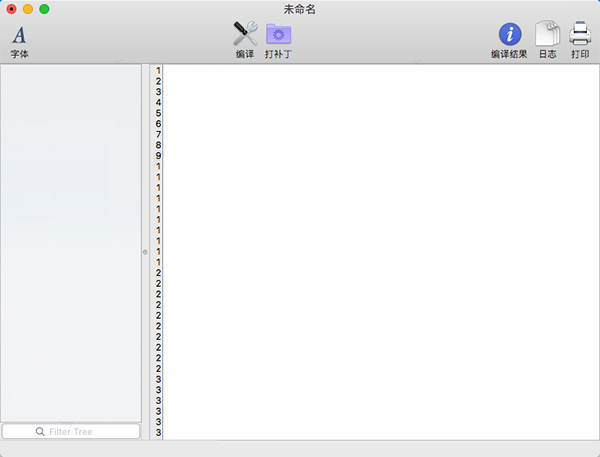Minimize window with yellow button
Viewport: 600px width, 457px height.
[x=28, y=9]
